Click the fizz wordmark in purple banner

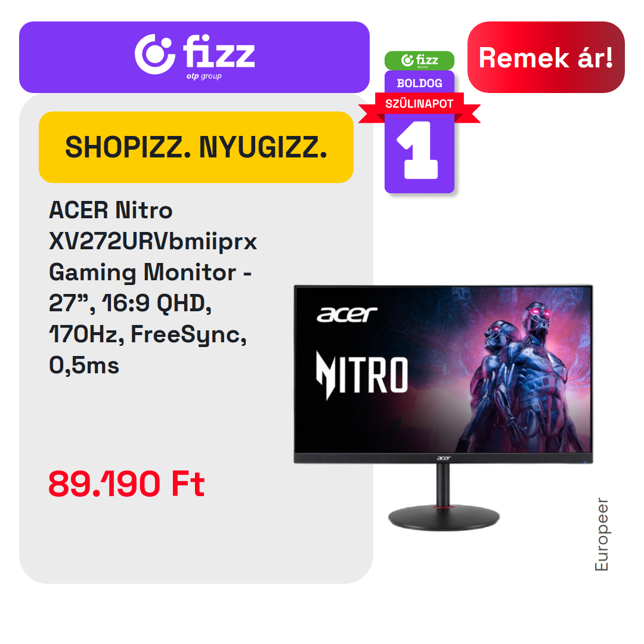(219, 51)
